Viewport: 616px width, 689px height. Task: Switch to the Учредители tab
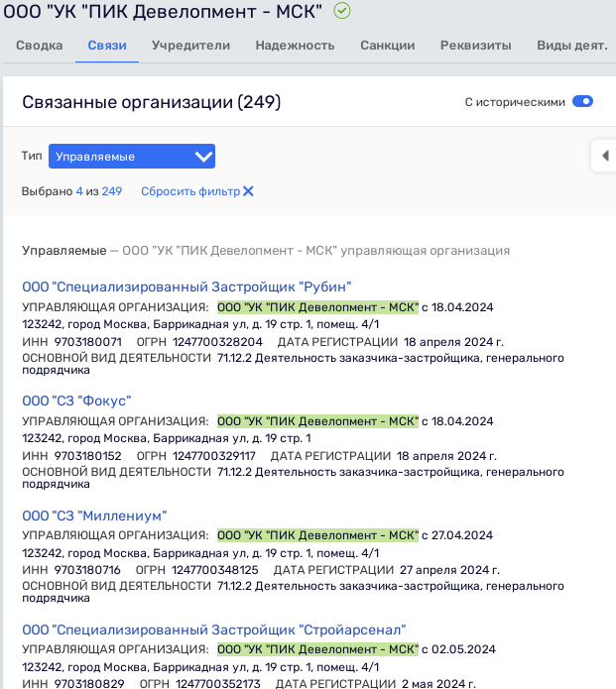pos(190,46)
